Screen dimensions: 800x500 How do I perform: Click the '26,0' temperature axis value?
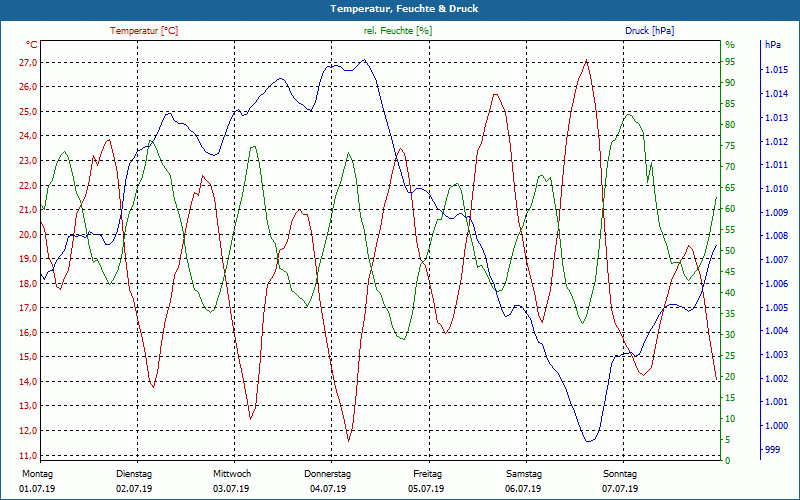point(28,87)
